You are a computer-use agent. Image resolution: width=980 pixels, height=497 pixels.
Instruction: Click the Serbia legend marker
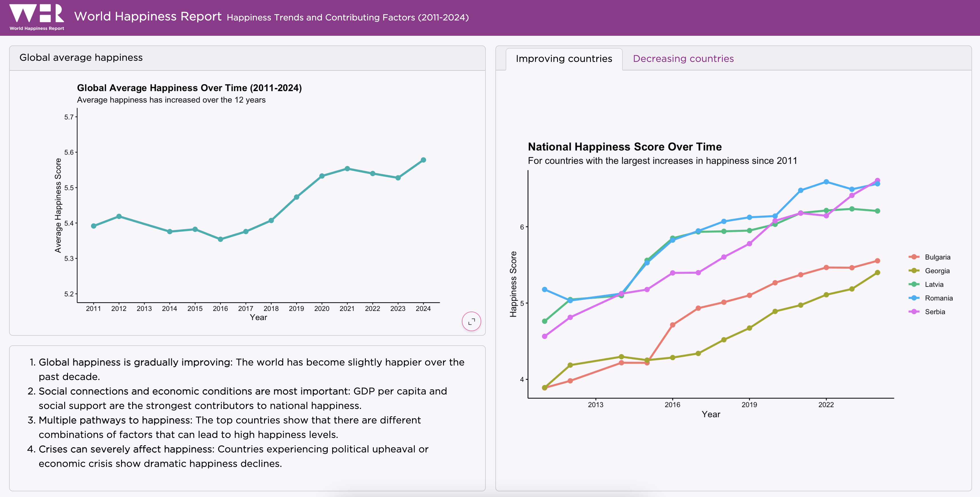pos(913,312)
